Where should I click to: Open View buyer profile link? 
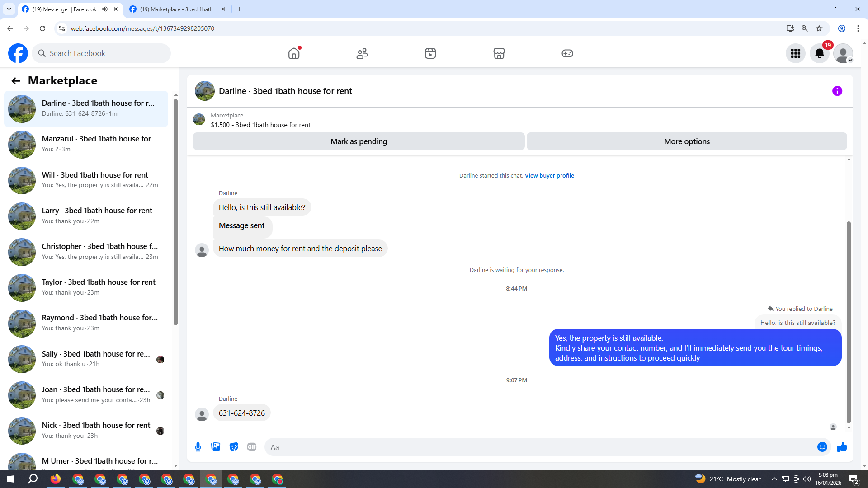pyautogui.click(x=549, y=175)
